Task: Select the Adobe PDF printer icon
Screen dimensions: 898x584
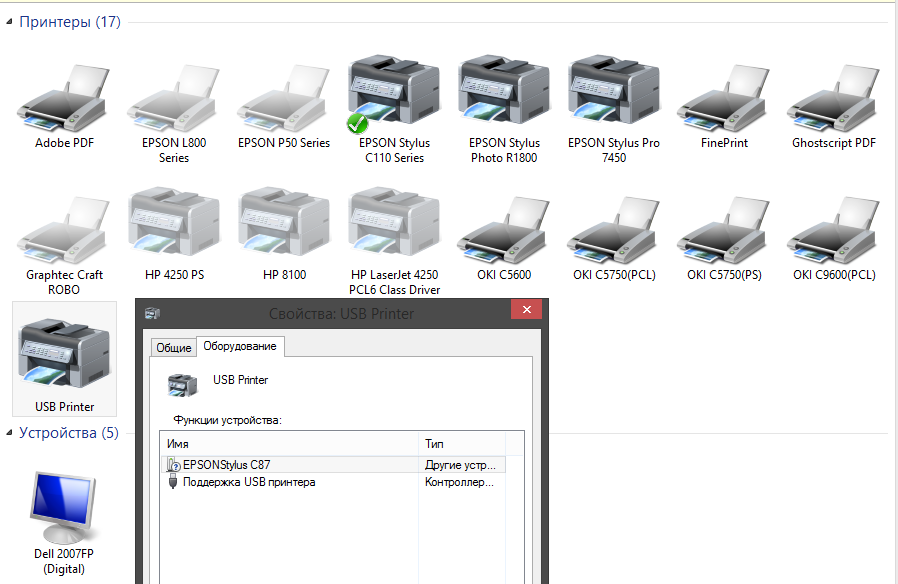Action: click(64, 98)
